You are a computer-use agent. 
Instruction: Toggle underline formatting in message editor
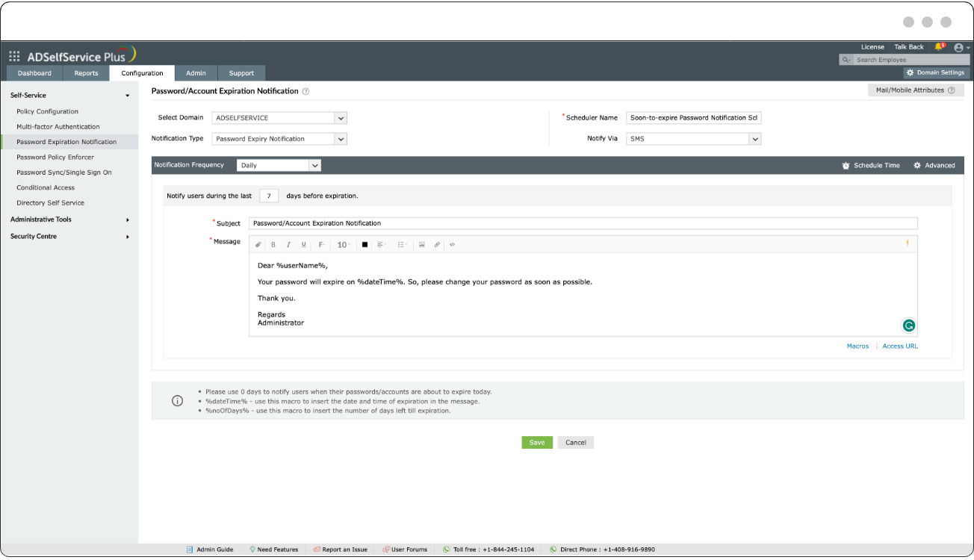tap(303, 244)
